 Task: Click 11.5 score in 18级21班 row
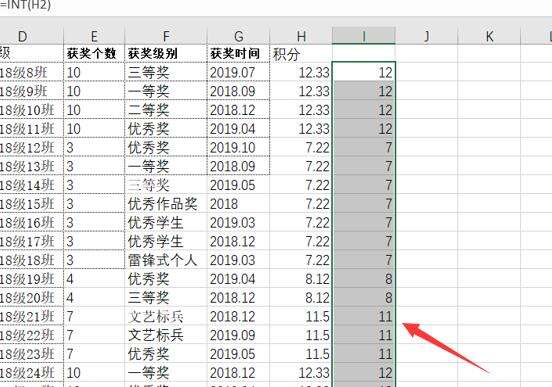click(x=301, y=317)
